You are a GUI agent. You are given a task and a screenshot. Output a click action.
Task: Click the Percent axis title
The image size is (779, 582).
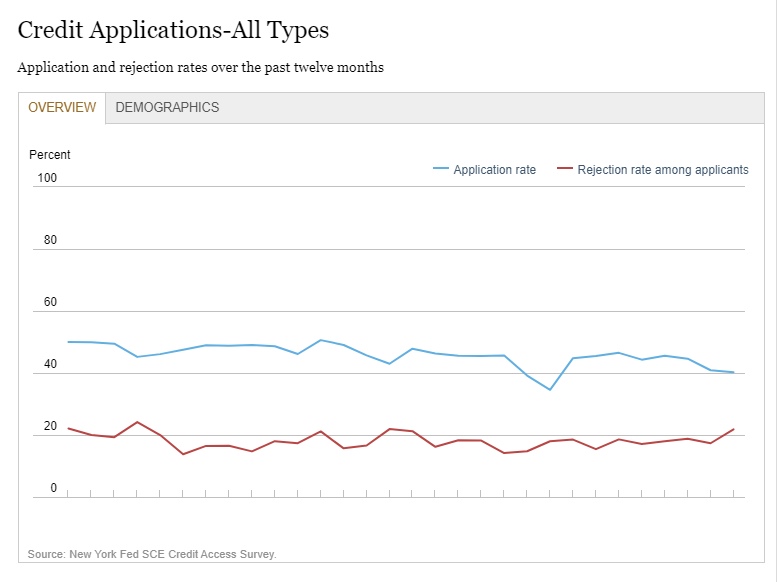pos(50,155)
